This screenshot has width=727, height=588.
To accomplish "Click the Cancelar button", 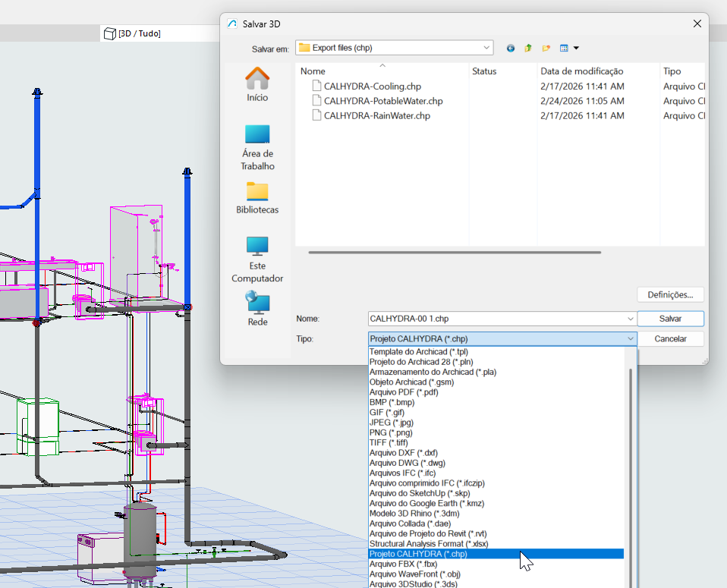I will click(x=670, y=339).
